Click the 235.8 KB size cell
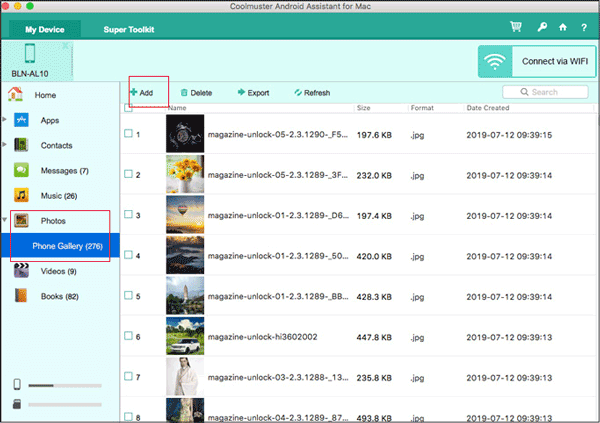Viewport: 600px width, 423px height. click(374, 378)
